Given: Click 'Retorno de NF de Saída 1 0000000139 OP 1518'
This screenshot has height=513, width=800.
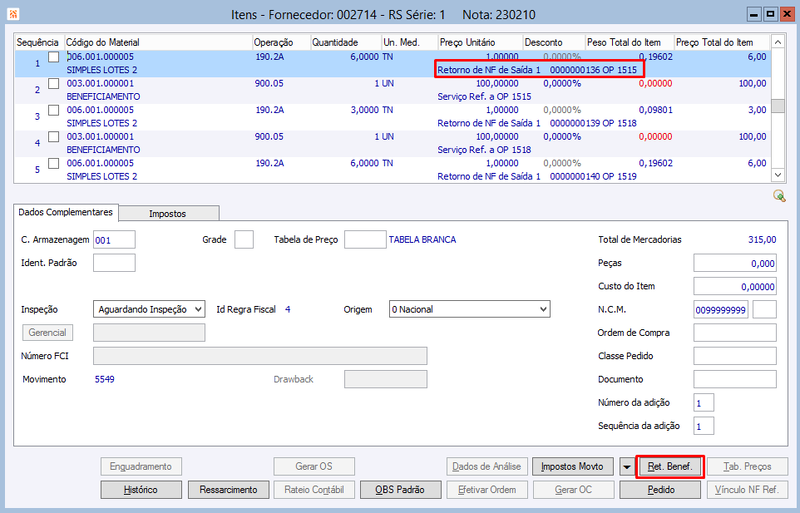Looking at the screenshot, I should [x=537, y=123].
